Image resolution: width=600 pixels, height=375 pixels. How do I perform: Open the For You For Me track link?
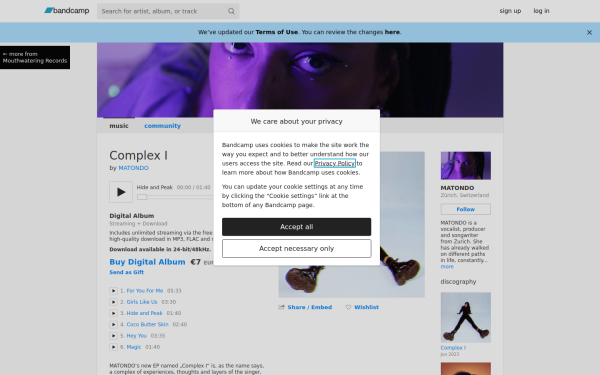pyautogui.click(x=145, y=291)
